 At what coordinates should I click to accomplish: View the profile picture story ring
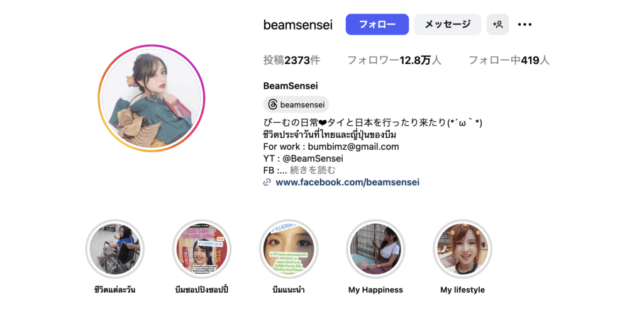coord(152,98)
